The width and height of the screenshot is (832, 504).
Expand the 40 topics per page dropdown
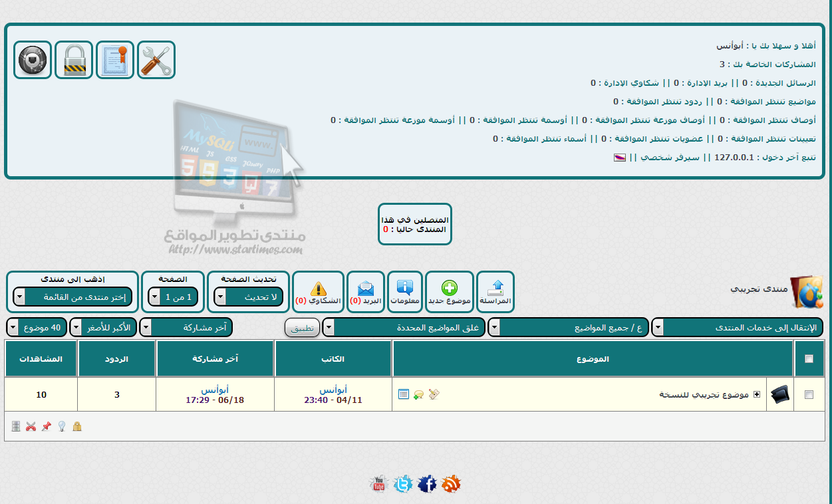[x=37, y=328]
